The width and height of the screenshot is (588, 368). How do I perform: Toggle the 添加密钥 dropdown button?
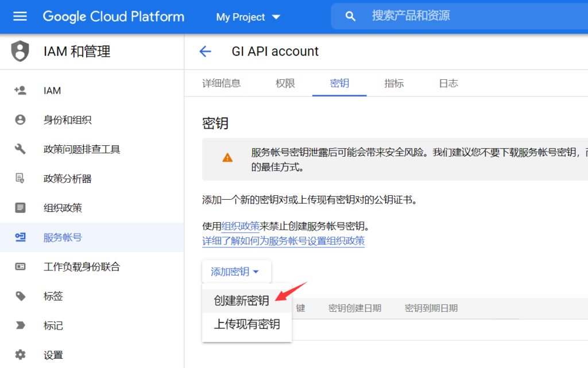pyautogui.click(x=236, y=272)
